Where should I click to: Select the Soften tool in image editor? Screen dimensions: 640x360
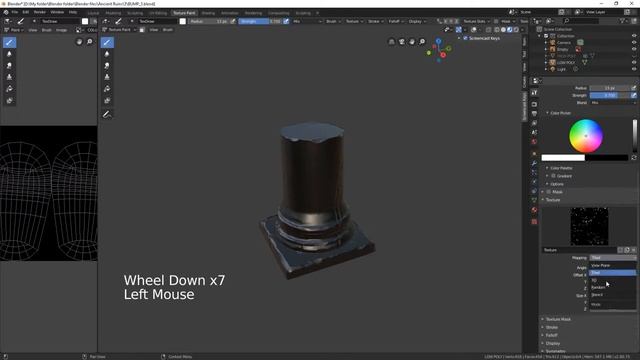click(x=9, y=54)
